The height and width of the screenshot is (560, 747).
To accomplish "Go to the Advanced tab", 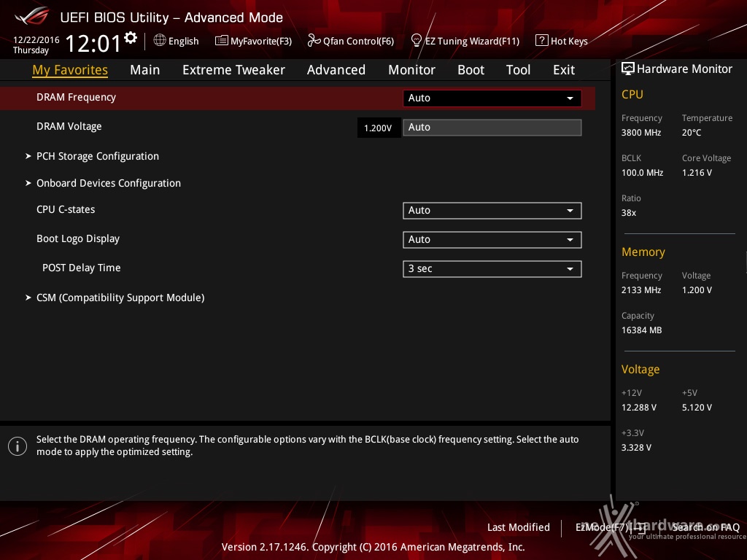I will (x=336, y=70).
